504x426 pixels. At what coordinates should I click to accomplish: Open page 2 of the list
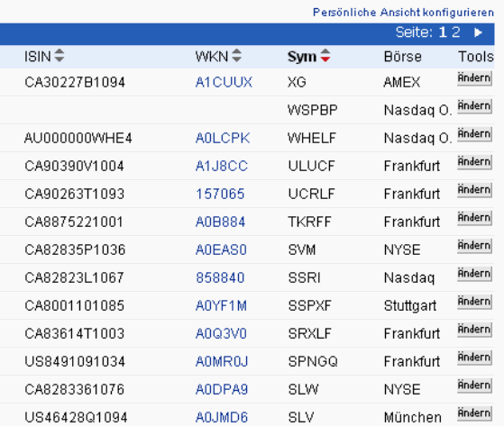click(x=456, y=32)
